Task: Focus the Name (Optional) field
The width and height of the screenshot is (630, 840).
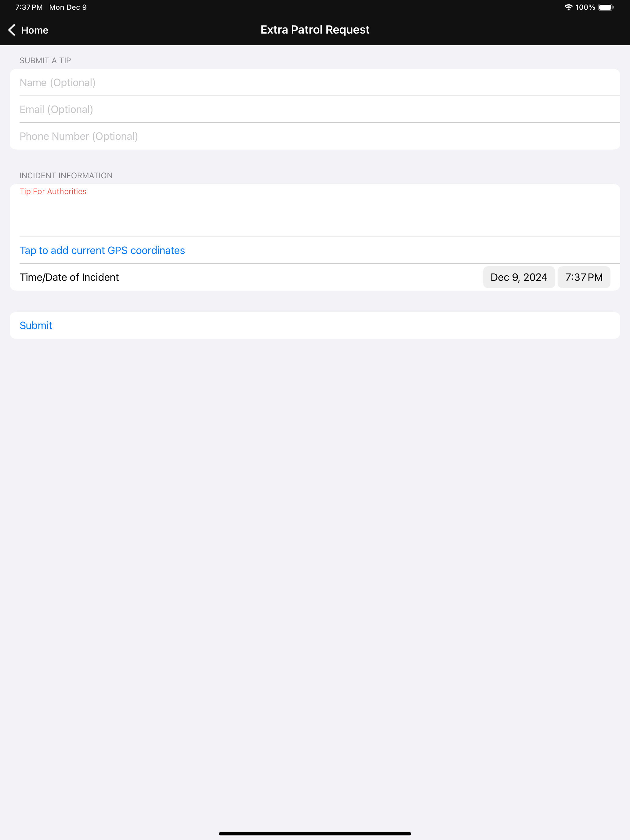Action: tap(315, 82)
